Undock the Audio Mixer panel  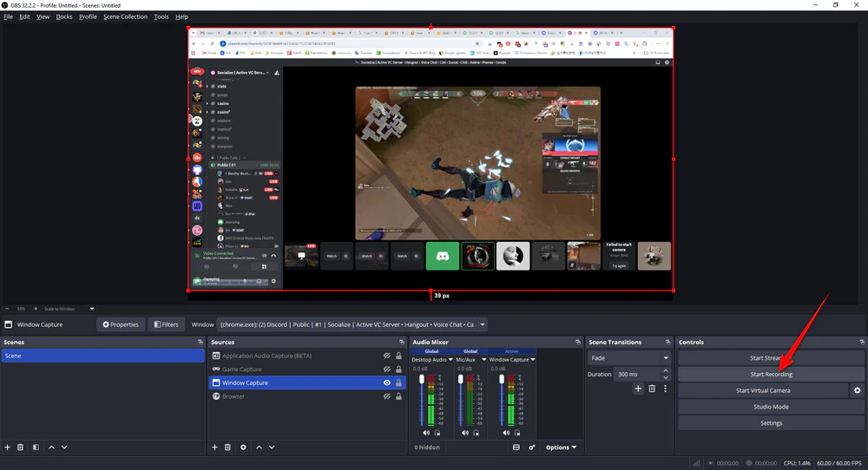click(578, 343)
